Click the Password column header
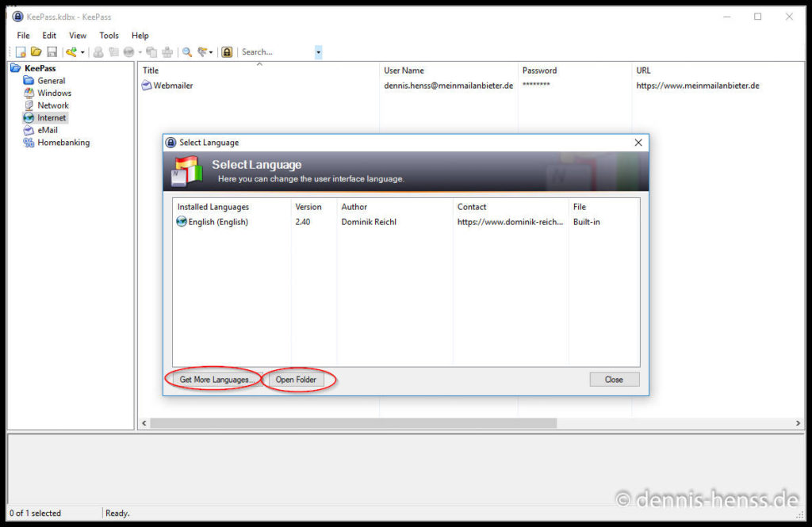The height and width of the screenshot is (527, 812). coord(575,71)
